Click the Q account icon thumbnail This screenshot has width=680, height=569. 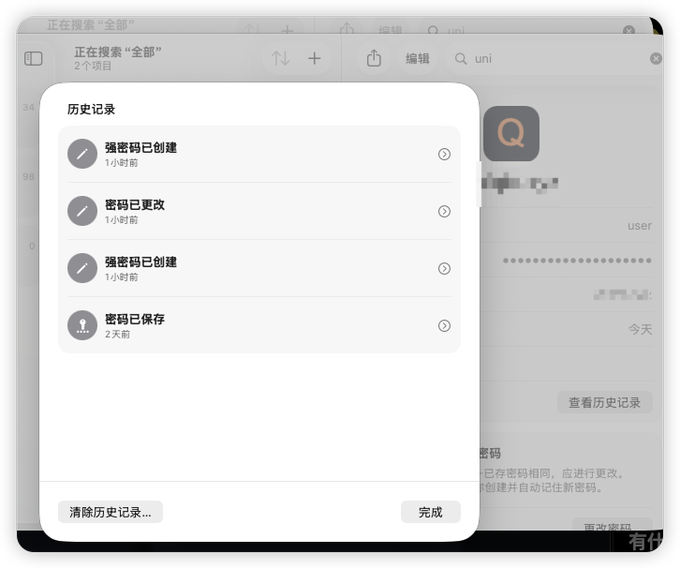click(x=511, y=134)
